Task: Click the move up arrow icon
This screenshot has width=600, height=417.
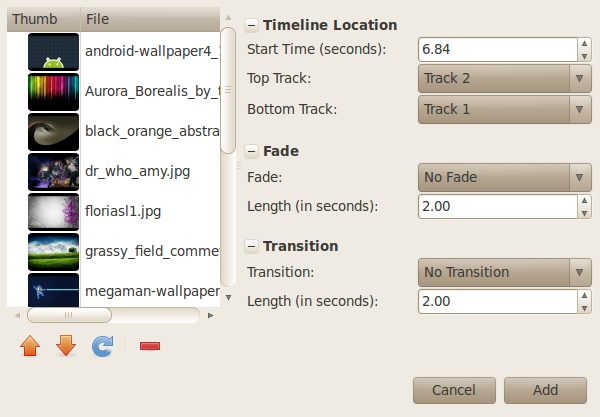Action: 30,346
